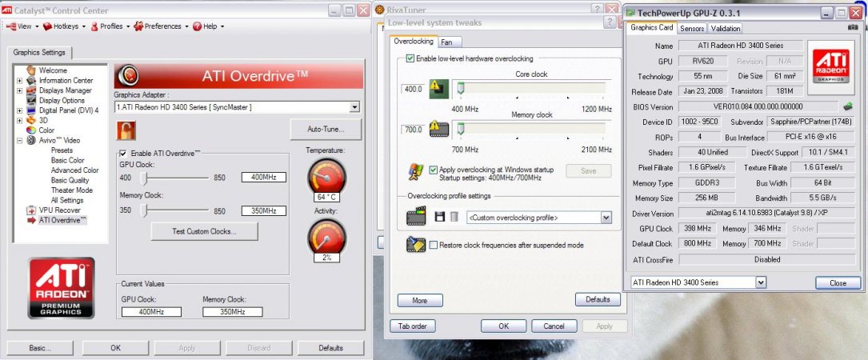The height and width of the screenshot is (360, 868).
Task: Click the More button in RivaTuner
Action: click(420, 300)
